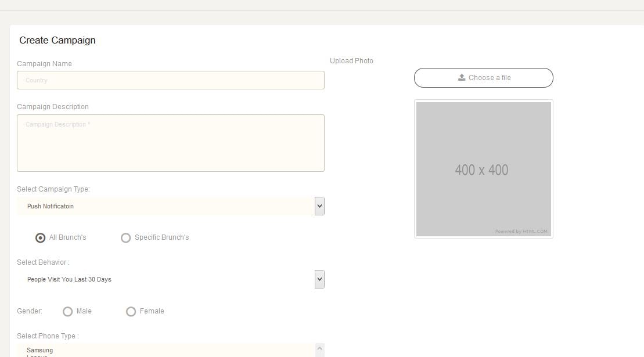The height and width of the screenshot is (357, 644).
Task: Click the Select Campaign Type label
Action: click(53, 189)
